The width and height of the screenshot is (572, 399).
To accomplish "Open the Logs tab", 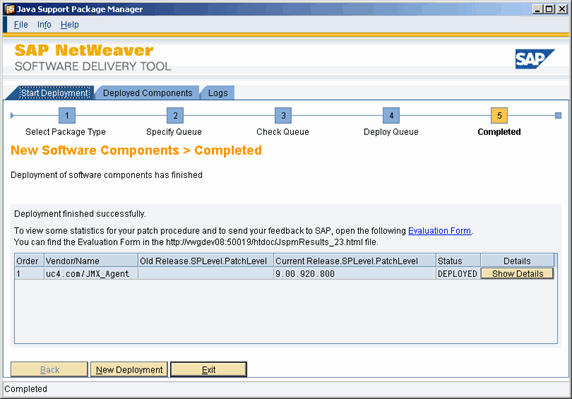I will click(x=218, y=93).
